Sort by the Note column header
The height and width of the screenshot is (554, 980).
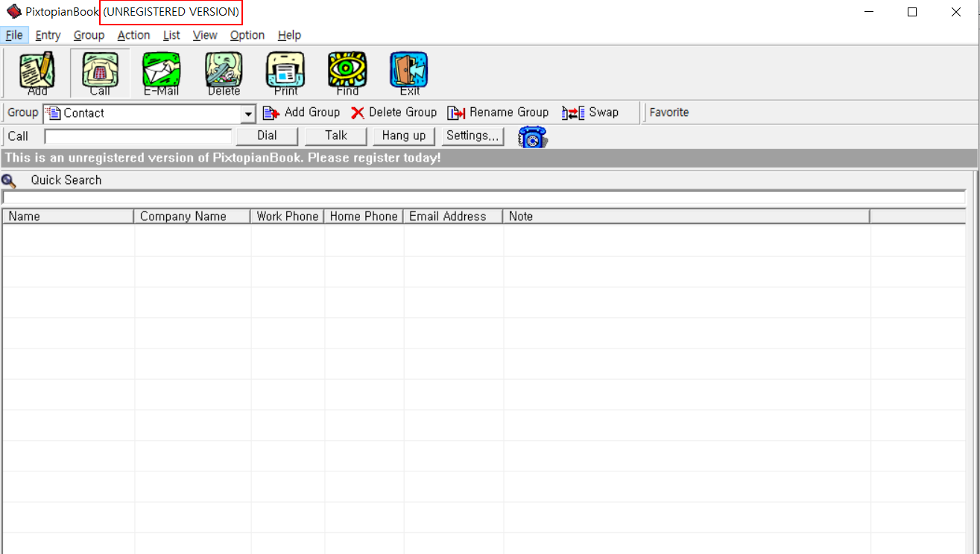686,216
